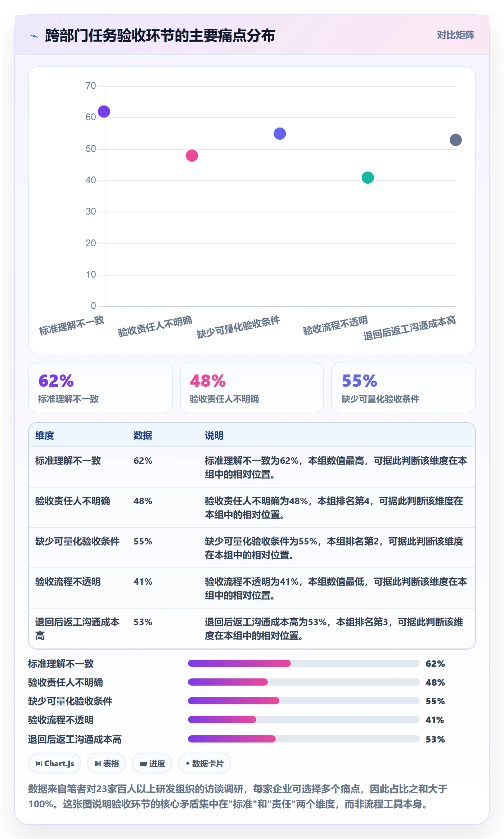This screenshot has height=839, width=504.
Task: Click table cell 验收责任人不明确 in dimension column
Action: pyautogui.click(x=73, y=501)
